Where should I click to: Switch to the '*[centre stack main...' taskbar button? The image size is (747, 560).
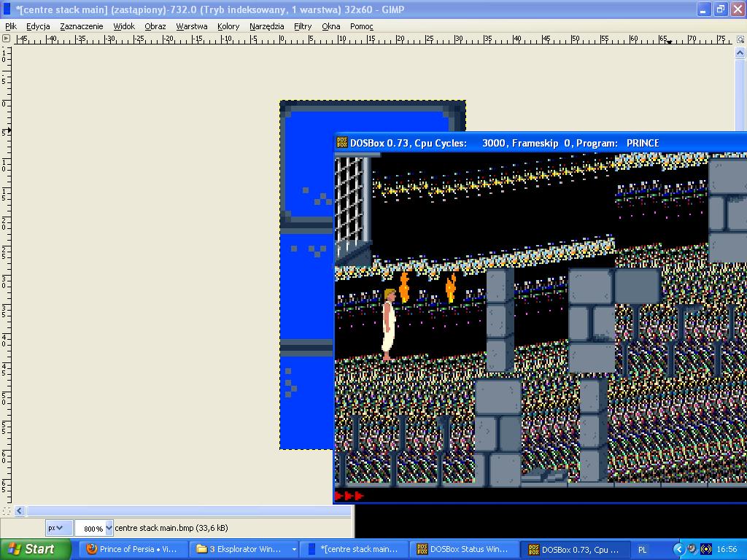tap(355, 549)
